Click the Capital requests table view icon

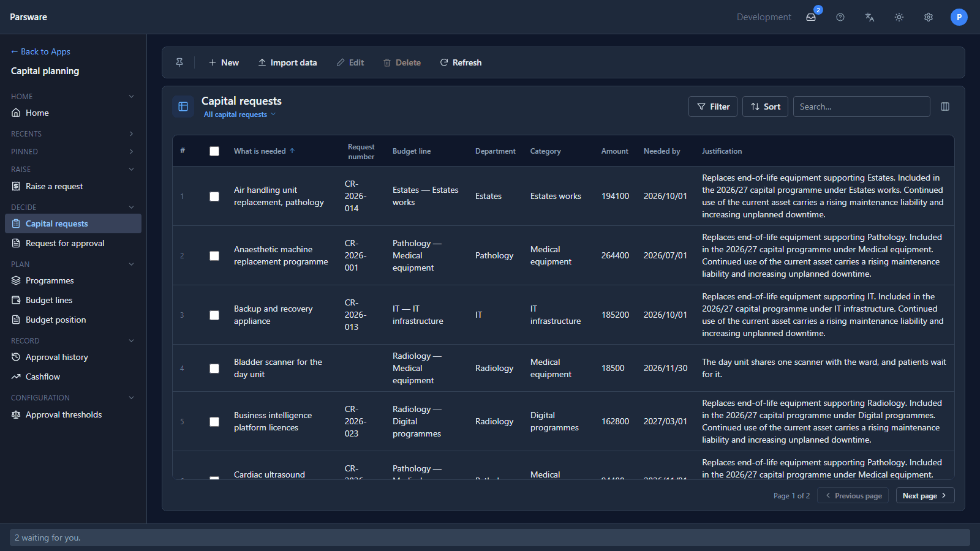pyautogui.click(x=183, y=107)
